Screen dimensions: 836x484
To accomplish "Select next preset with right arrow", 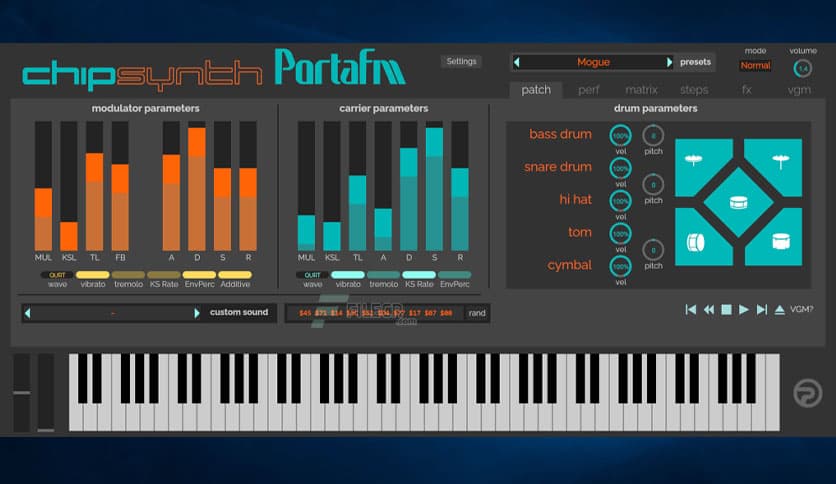I will 669,62.
